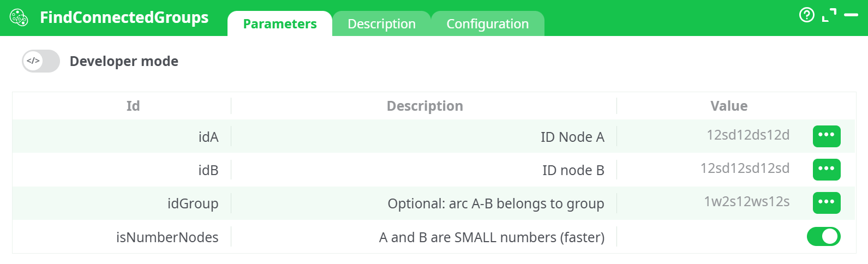This screenshot has width=868, height=264.
Task: Open the Configuration tab
Action: coord(487,24)
